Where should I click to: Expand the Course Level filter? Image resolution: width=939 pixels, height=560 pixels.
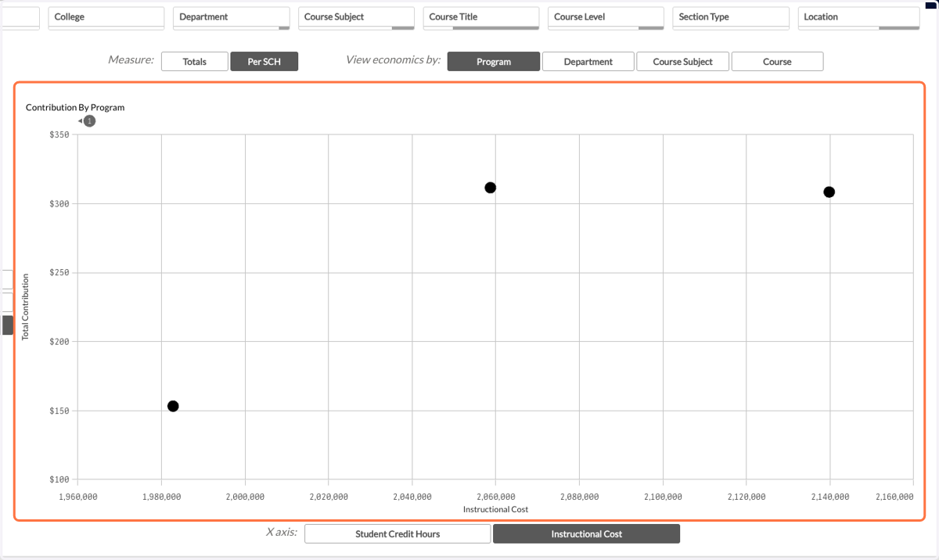pos(606,18)
